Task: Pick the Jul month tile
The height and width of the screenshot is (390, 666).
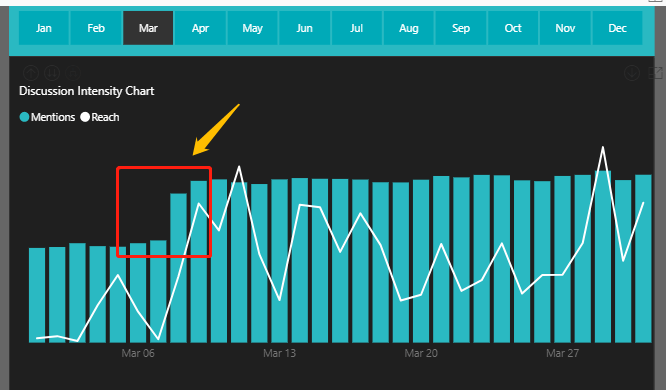Action: 357,28
